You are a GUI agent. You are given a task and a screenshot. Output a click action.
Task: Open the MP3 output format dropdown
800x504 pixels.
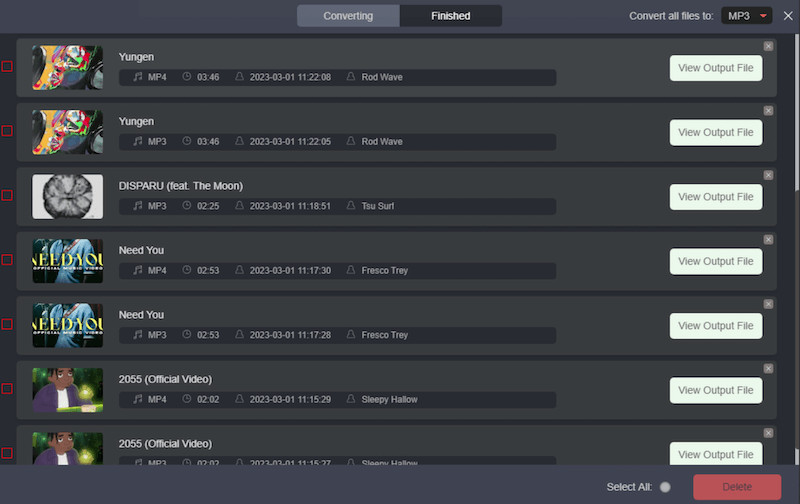pos(746,16)
